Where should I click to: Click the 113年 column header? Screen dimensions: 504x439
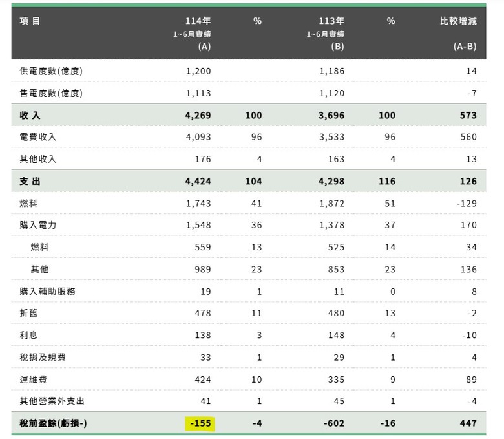[x=331, y=21]
